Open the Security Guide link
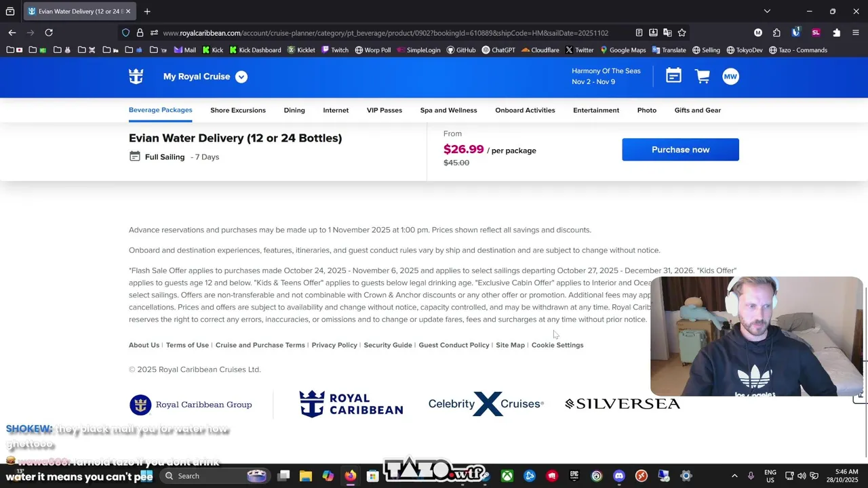868x488 pixels. point(388,345)
